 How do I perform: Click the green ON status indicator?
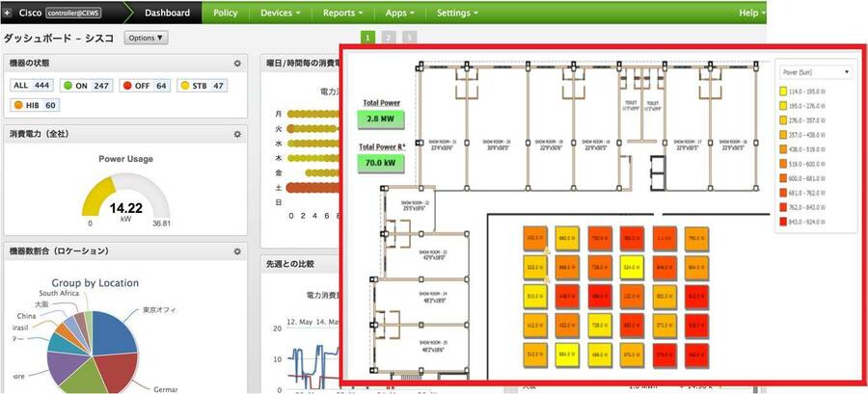(67, 86)
